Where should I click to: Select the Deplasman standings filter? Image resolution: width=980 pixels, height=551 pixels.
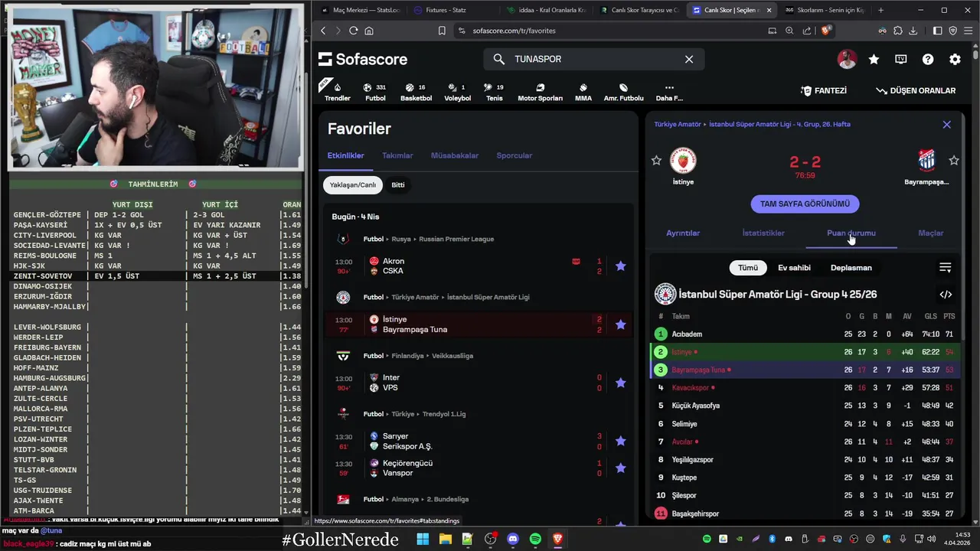pyautogui.click(x=851, y=268)
